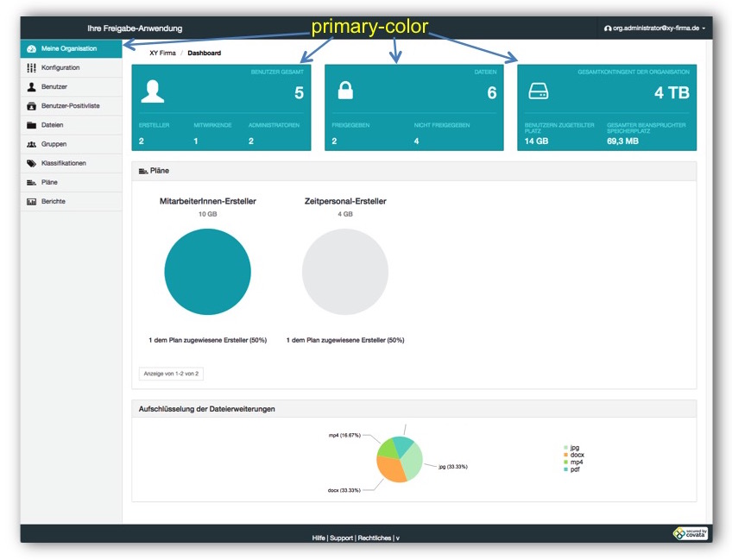Expand the footer language arrow
Viewport: 732px width, 560px height.
398,538
